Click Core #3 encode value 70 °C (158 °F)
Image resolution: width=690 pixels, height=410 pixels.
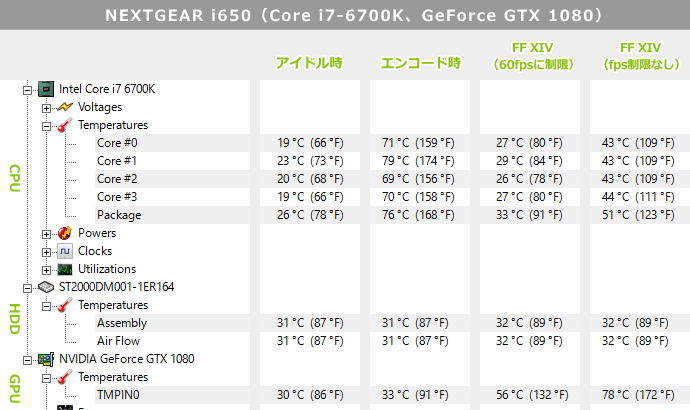point(418,197)
